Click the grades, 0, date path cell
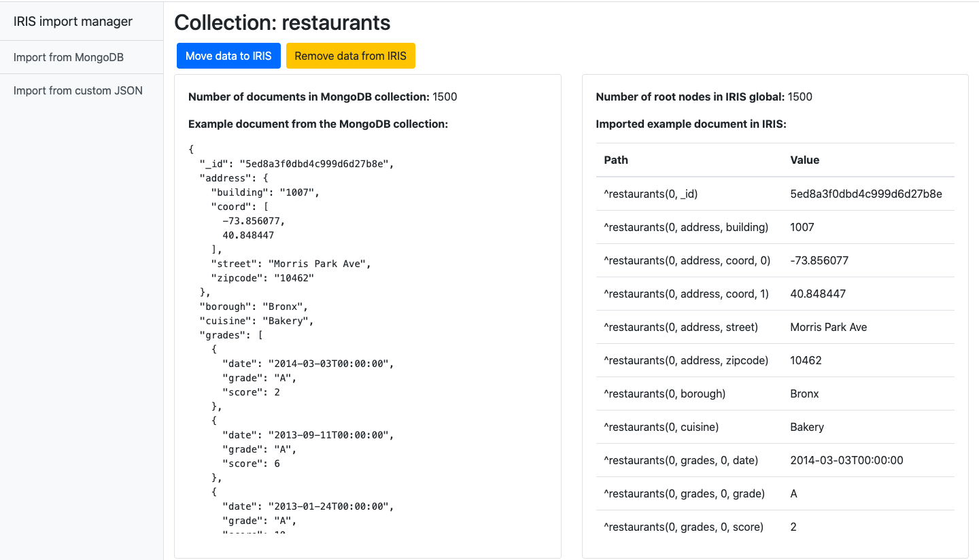Image resolution: width=979 pixels, height=560 pixels. point(681,460)
